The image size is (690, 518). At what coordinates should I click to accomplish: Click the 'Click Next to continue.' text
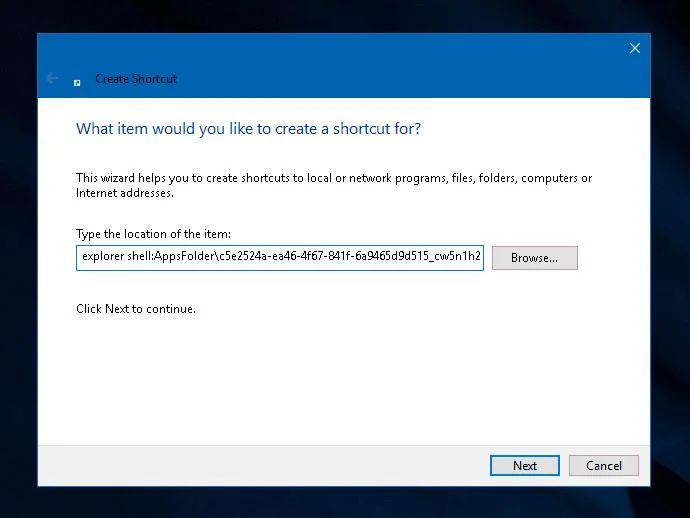pyautogui.click(x=136, y=309)
